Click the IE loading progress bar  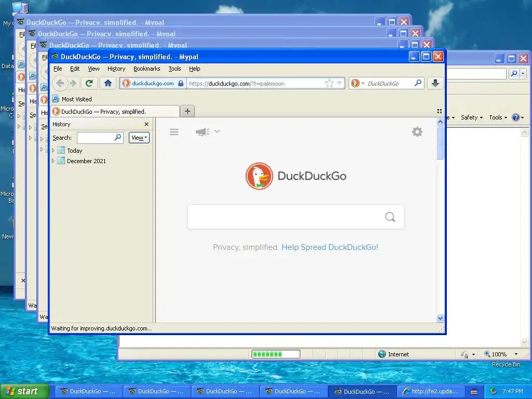pyautogui.click(x=276, y=354)
